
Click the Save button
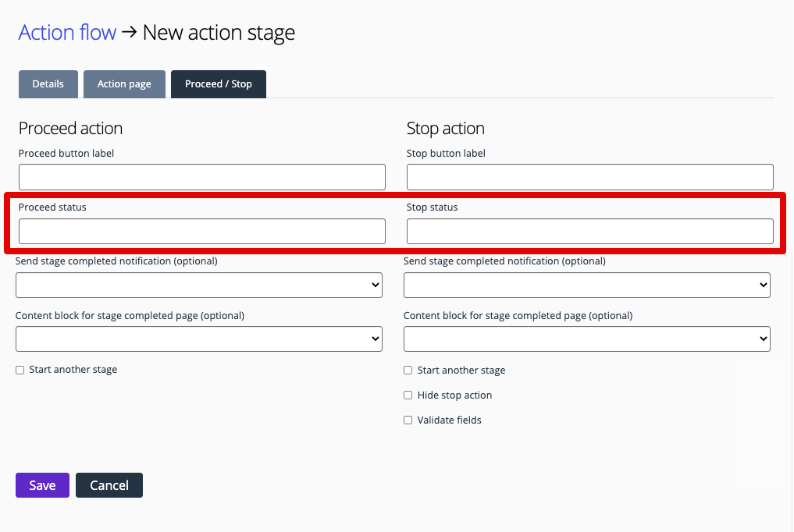pos(42,484)
